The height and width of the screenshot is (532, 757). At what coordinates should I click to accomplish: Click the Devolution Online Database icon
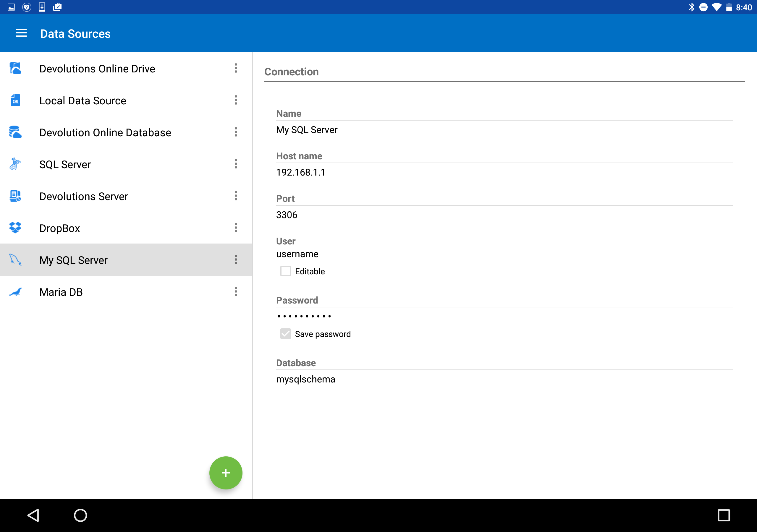15,132
